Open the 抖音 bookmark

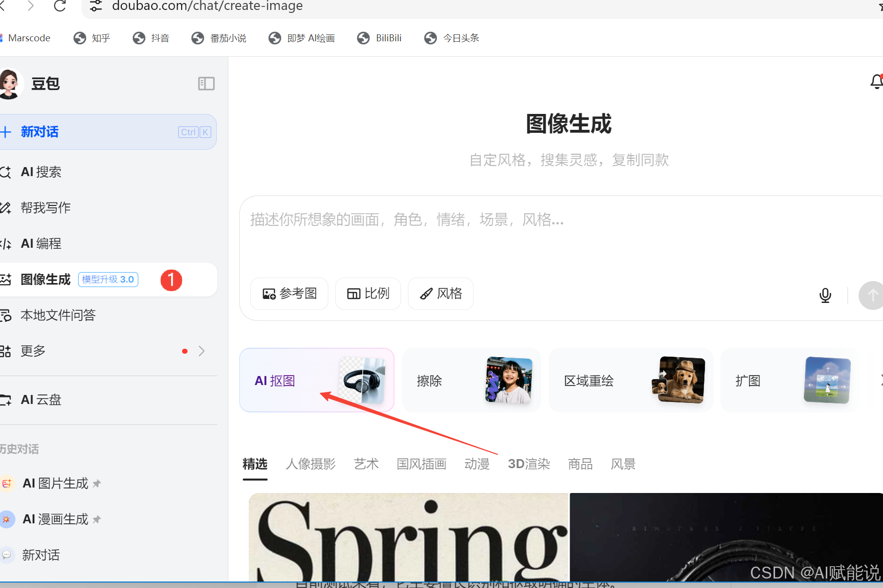151,38
